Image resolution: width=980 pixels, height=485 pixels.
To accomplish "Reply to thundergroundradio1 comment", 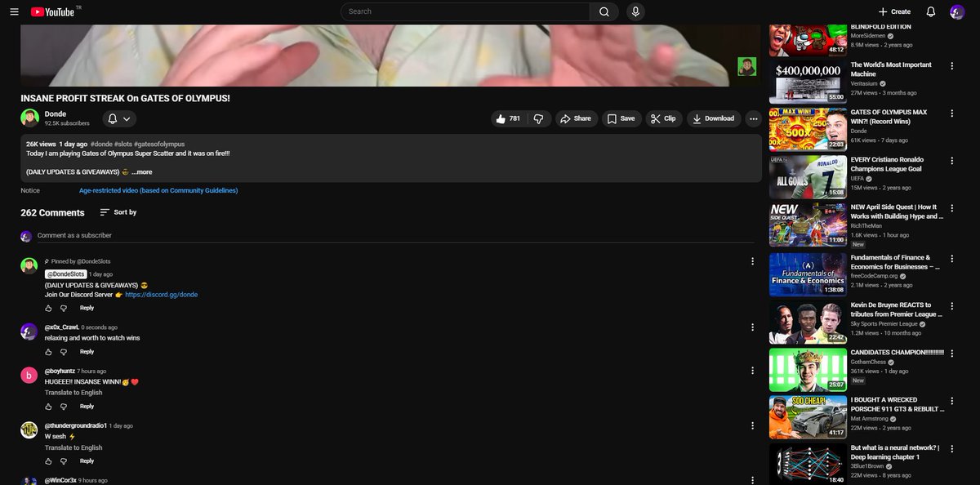I will tap(87, 461).
